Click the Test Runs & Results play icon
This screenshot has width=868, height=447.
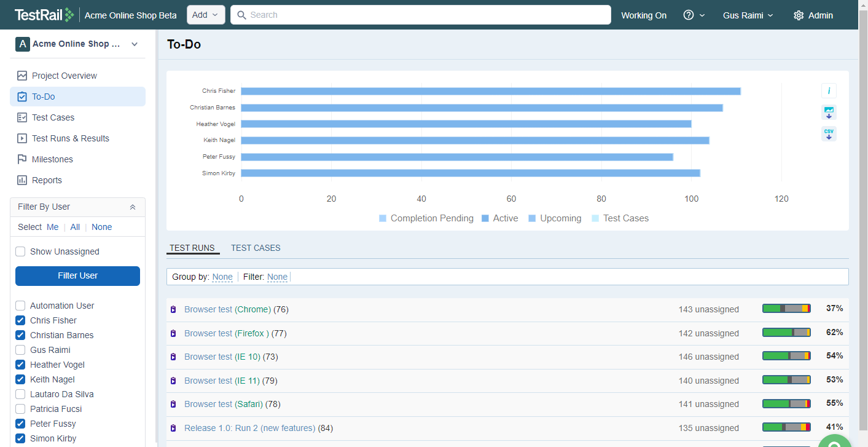point(22,138)
